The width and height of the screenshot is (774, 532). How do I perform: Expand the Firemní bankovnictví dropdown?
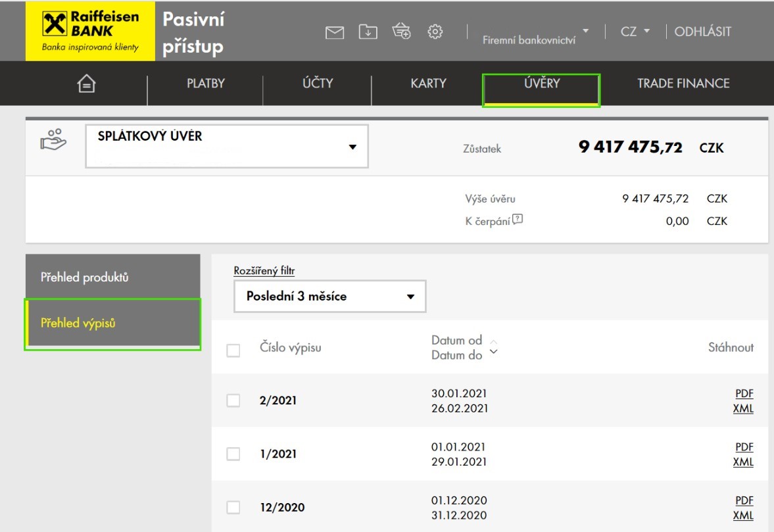[x=535, y=36]
